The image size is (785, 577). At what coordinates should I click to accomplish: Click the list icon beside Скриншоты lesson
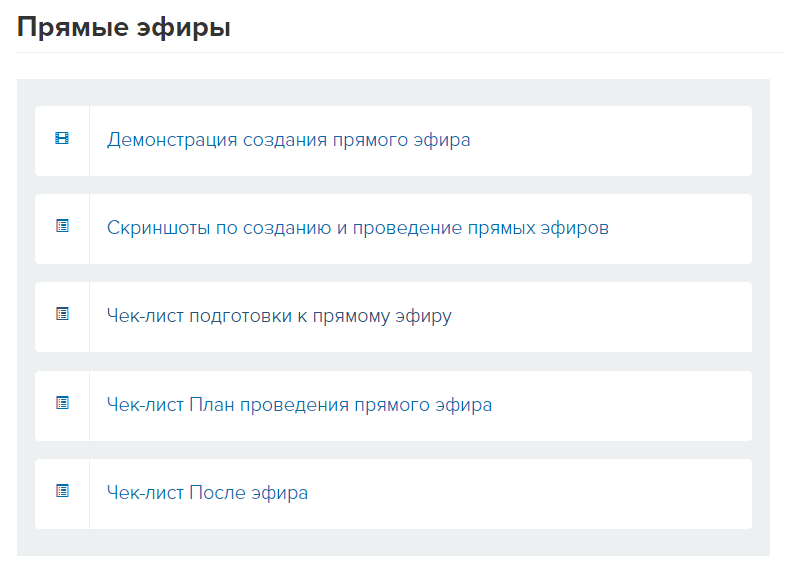[62, 226]
